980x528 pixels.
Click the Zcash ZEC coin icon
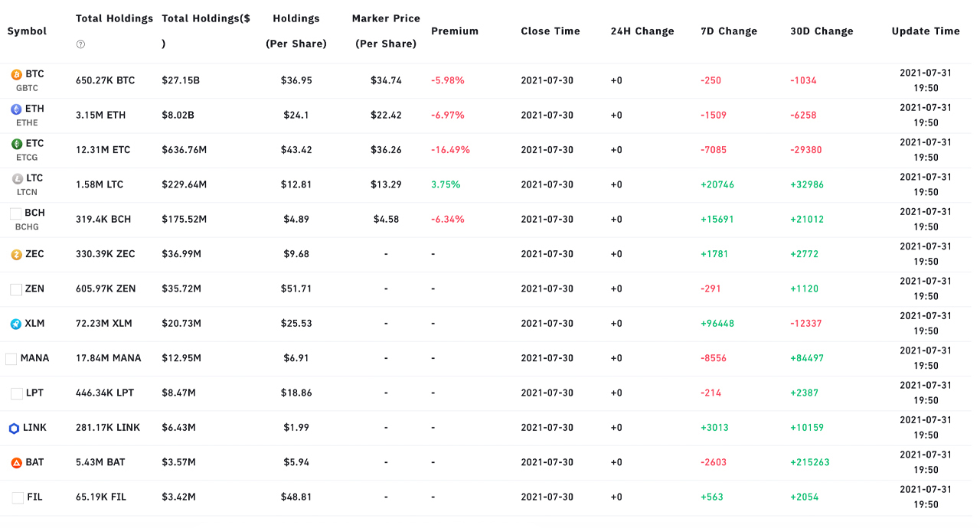(16, 255)
